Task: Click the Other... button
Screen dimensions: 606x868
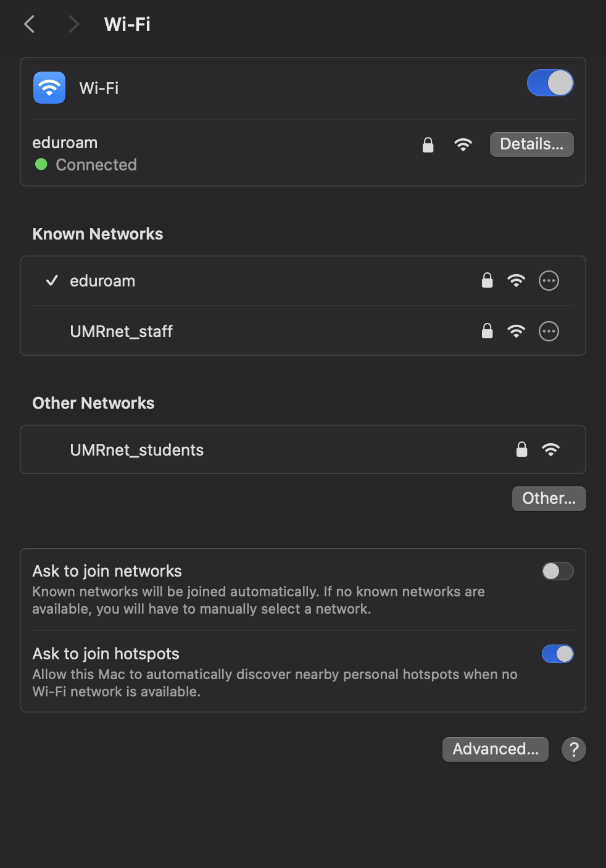Action: [549, 499]
